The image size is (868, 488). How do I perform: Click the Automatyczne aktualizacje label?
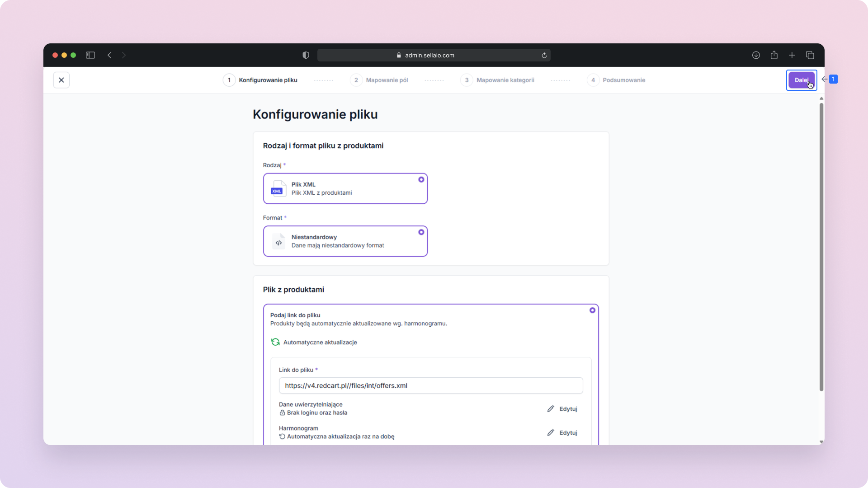(x=320, y=343)
